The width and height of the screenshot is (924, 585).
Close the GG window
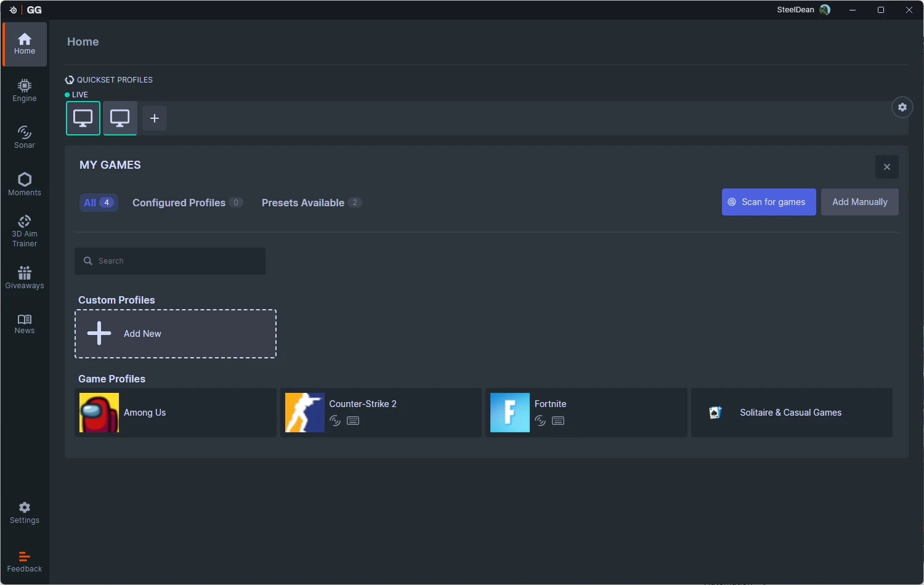[909, 10]
